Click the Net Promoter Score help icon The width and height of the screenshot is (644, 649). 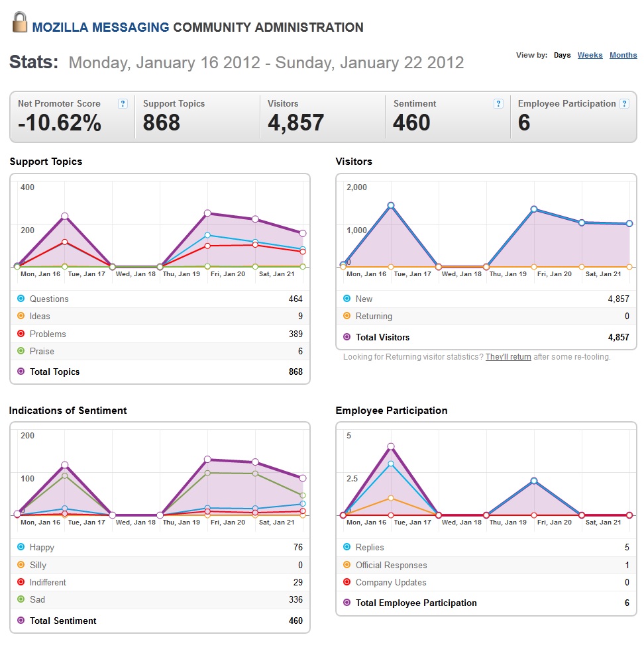(x=123, y=103)
